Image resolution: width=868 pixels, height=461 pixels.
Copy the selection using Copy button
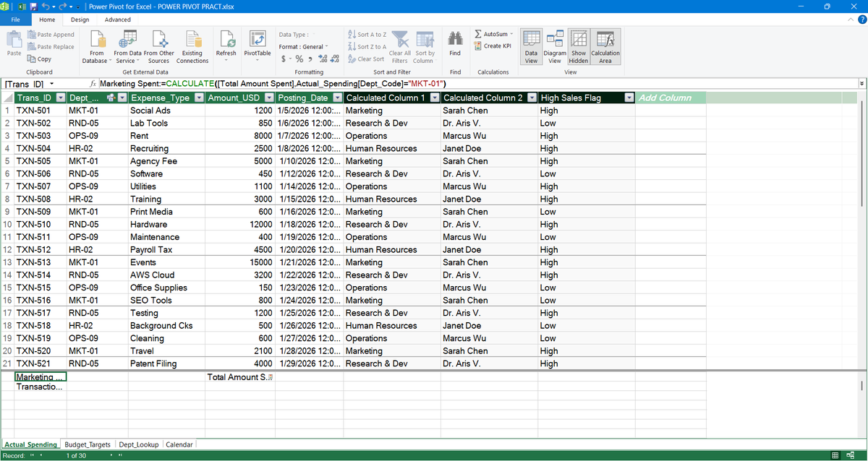point(39,59)
